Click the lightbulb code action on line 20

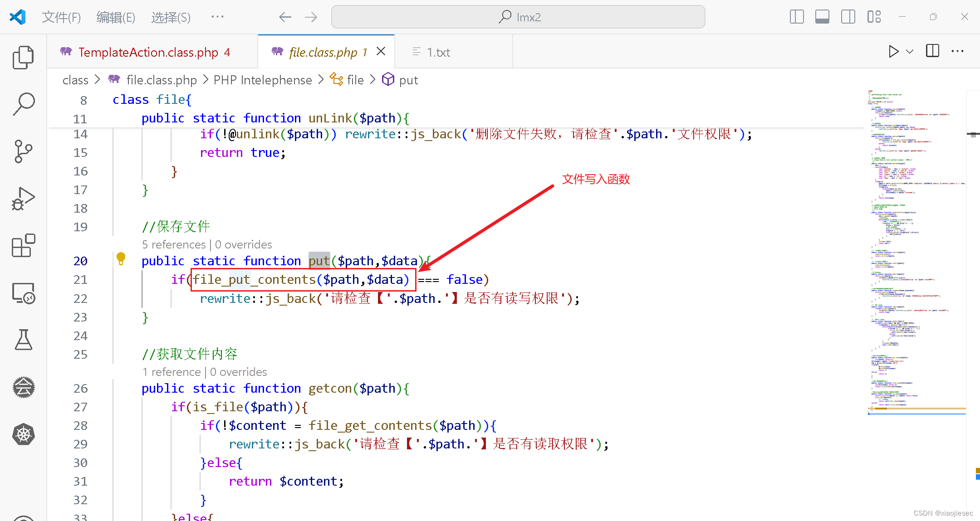121,258
